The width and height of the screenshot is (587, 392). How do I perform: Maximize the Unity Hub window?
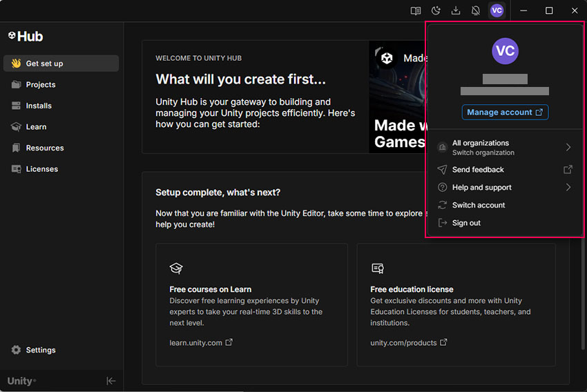coord(549,10)
